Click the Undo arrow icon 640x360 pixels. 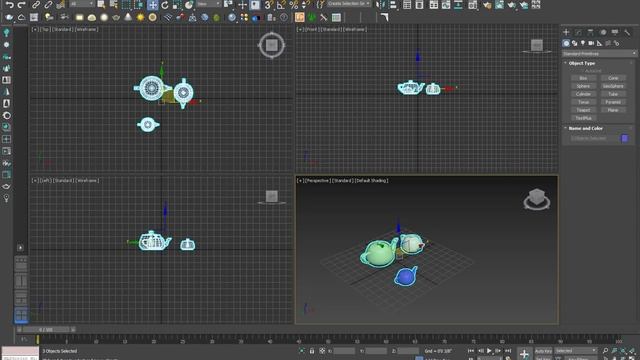9,4
